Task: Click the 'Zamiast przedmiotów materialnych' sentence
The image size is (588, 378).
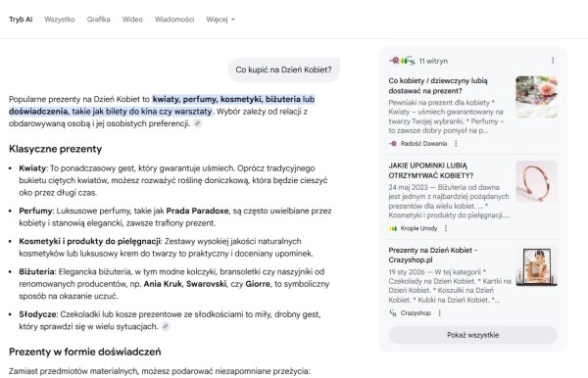Action: tap(160, 371)
